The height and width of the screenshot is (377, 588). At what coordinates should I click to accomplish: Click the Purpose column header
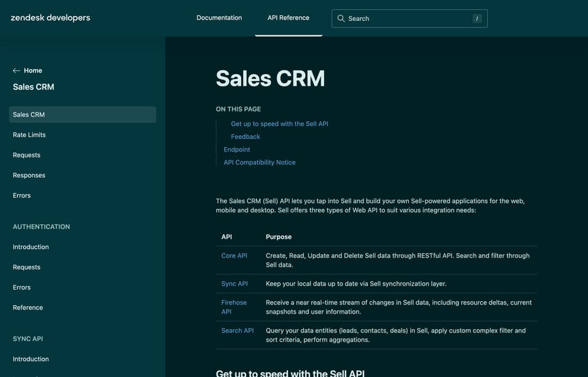[278, 237]
